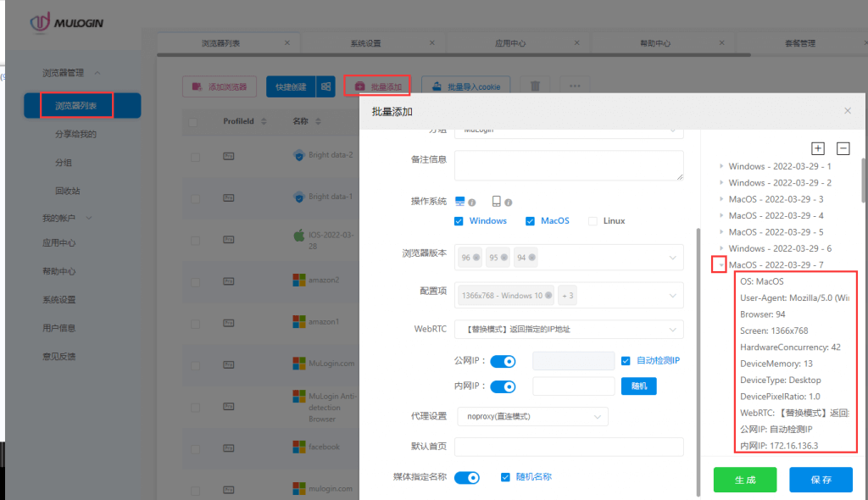Open 回收站 in the sidebar
The image size is (868, 500).
[x=68, y=191]
